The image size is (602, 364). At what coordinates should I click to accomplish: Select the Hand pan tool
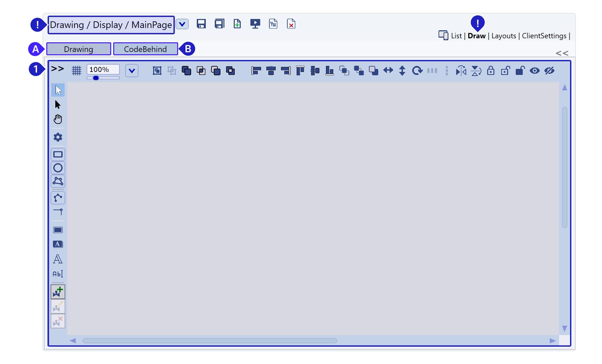[58, 119]
